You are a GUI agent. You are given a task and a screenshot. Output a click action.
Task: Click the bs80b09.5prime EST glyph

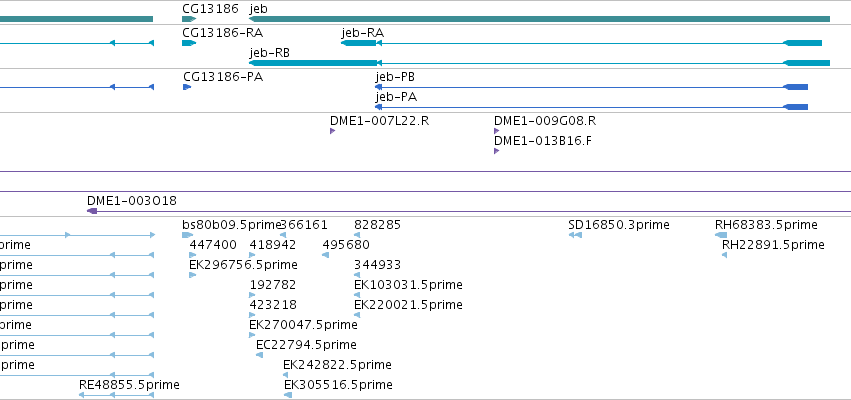187,235
